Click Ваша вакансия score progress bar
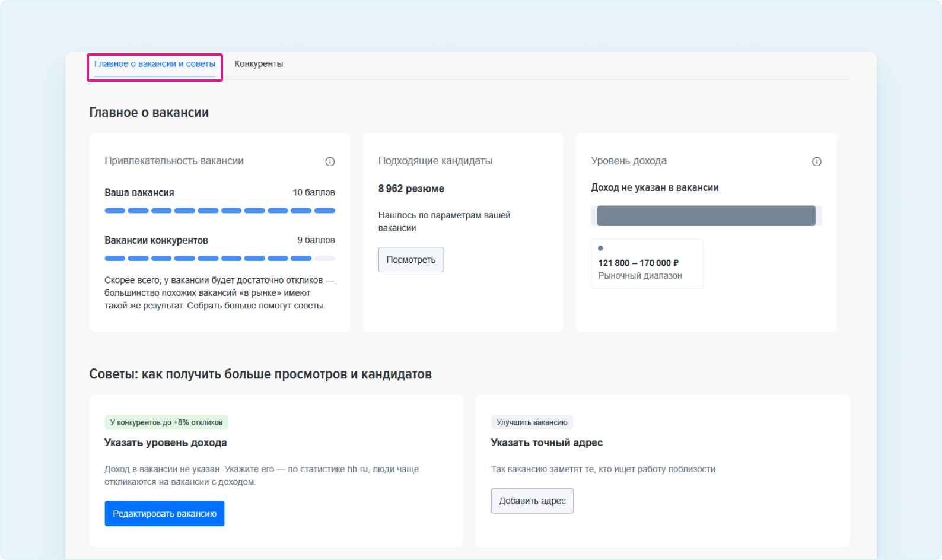Screen dimensions: 942x560 tap(219, 211)
